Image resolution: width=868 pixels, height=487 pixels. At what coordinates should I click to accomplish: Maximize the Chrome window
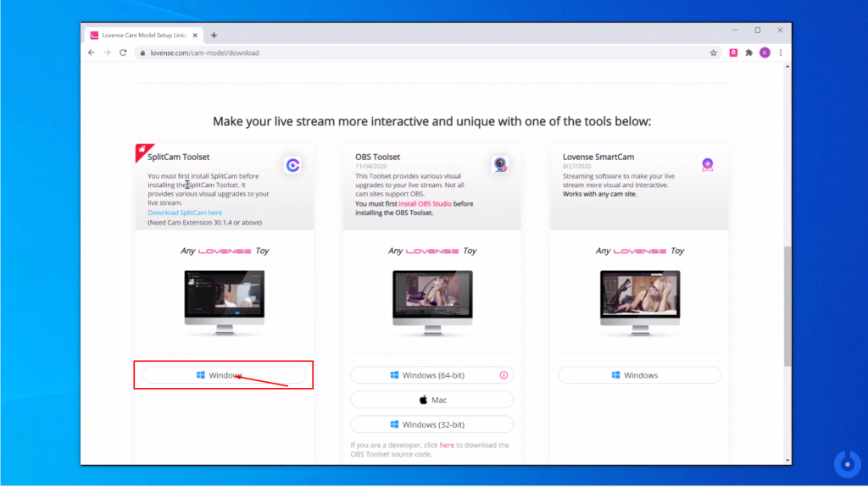tap(758, 30)
